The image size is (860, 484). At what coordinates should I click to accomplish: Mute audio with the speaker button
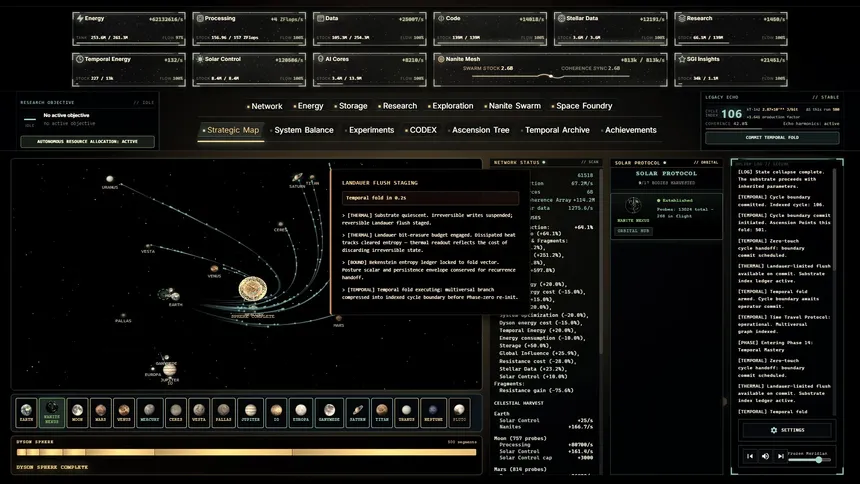pyautogui.click(x=765, y=456)
